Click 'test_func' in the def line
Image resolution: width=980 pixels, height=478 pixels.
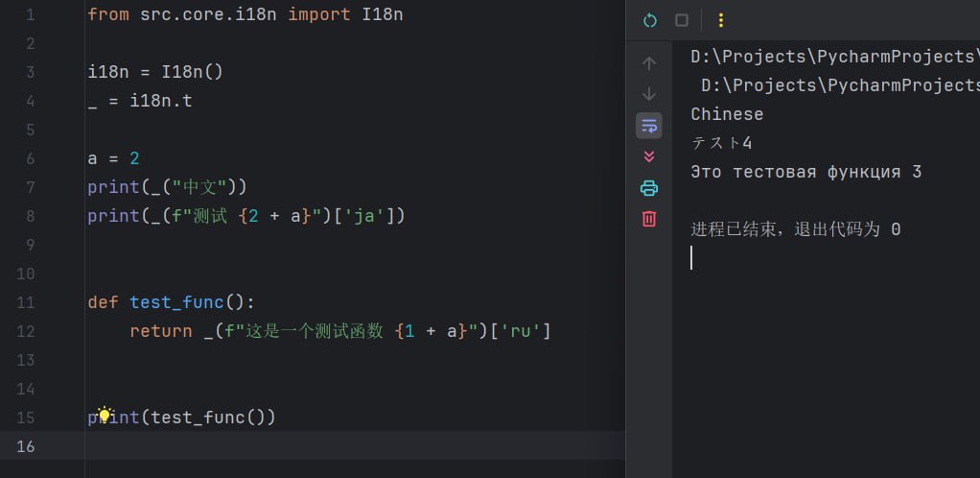pyautogui.click(x=176, y=302)
